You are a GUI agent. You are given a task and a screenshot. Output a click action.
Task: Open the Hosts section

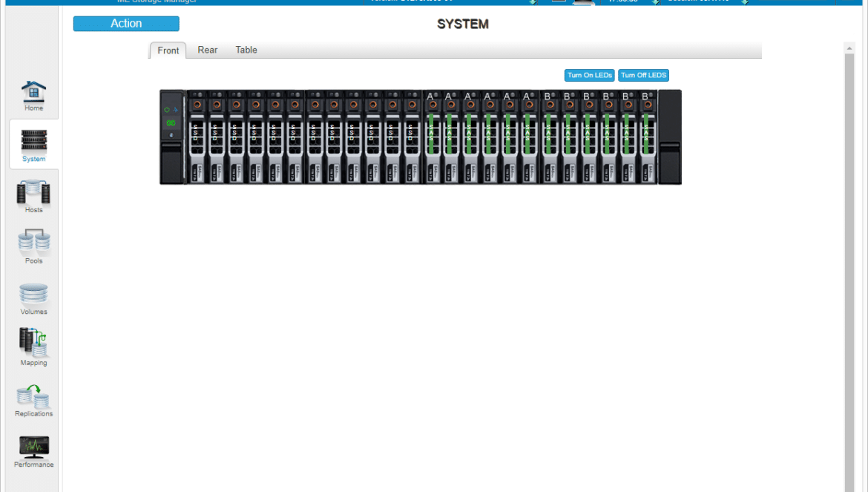(x=33, y=197)
